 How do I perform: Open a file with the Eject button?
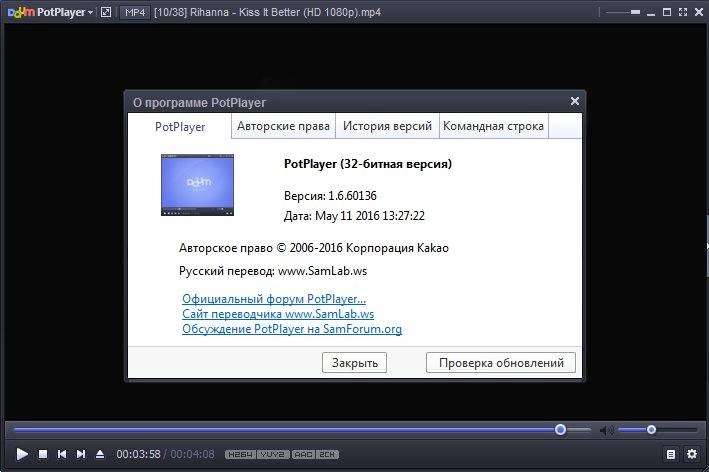click(x=100, y=453)
